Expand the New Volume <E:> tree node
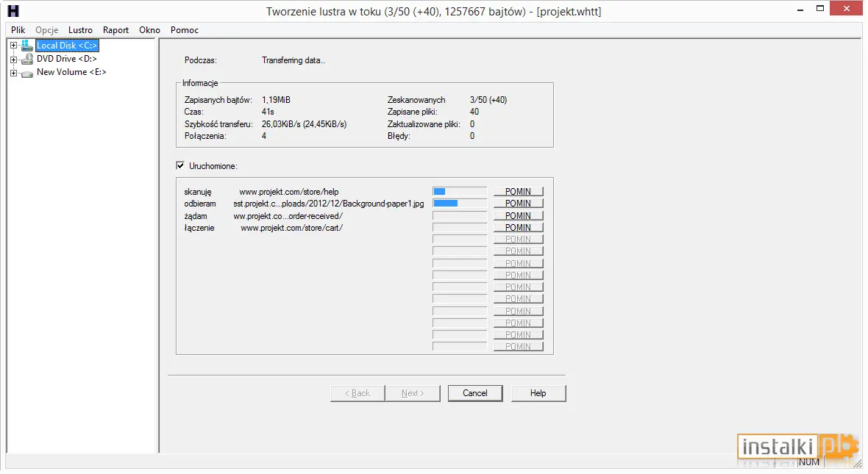This screenshot has height=474, width=868. tap(13, 73)
